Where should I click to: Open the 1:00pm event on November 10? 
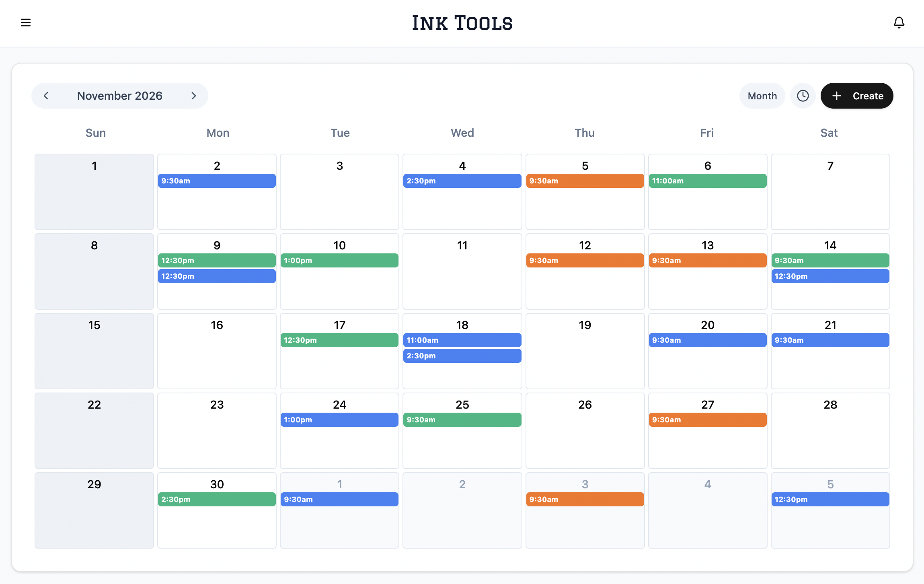tap(339, 261)
